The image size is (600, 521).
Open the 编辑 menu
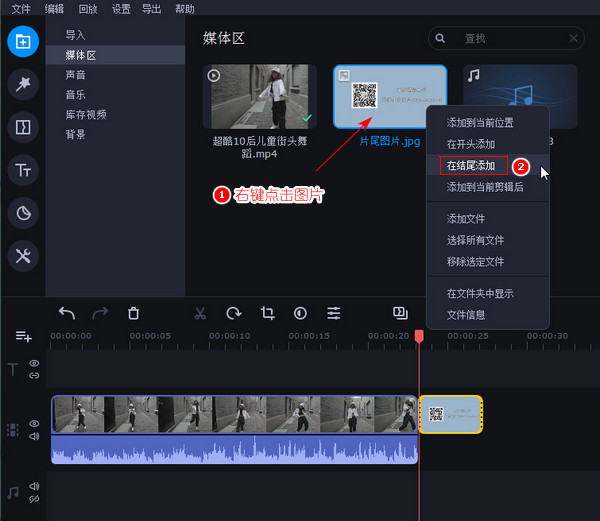[x=54, y=9]
